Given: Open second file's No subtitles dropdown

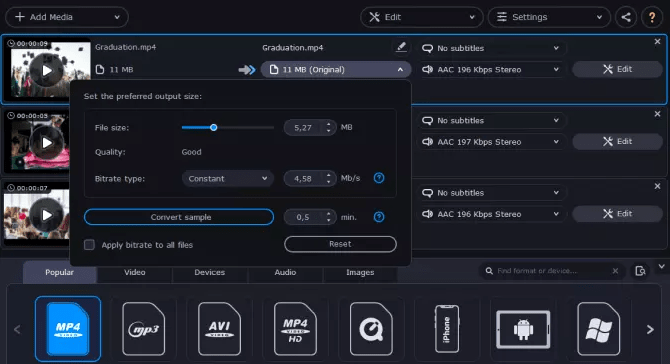Looking at the screenshot, I should pyautogui.click(x=491, y=120).
